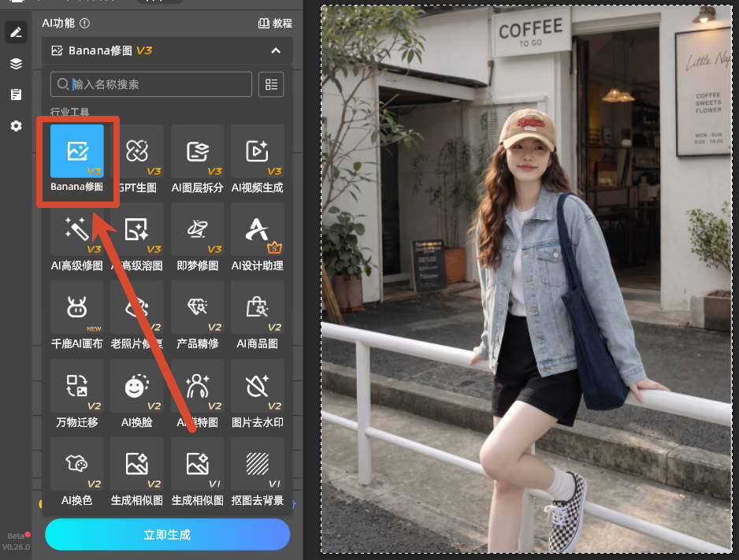Click the Beta V0.26.0 version label
The height and width of the screenshot is (560, 739).
16,541
